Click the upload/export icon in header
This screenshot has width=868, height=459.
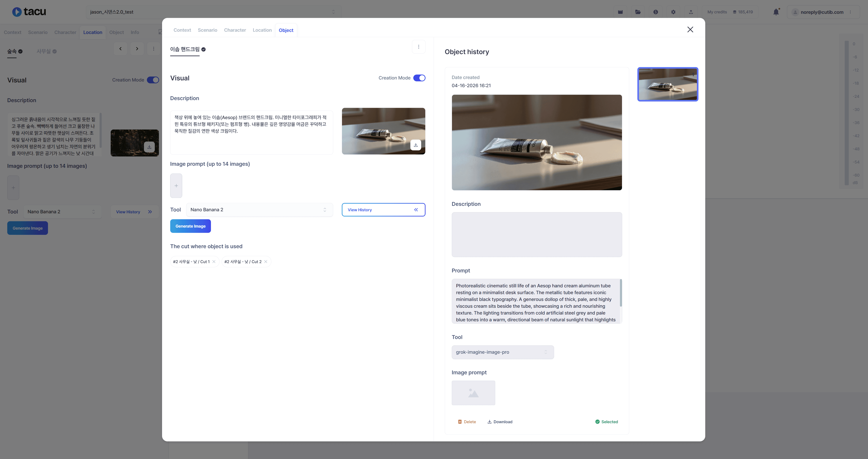pos(691,12)
